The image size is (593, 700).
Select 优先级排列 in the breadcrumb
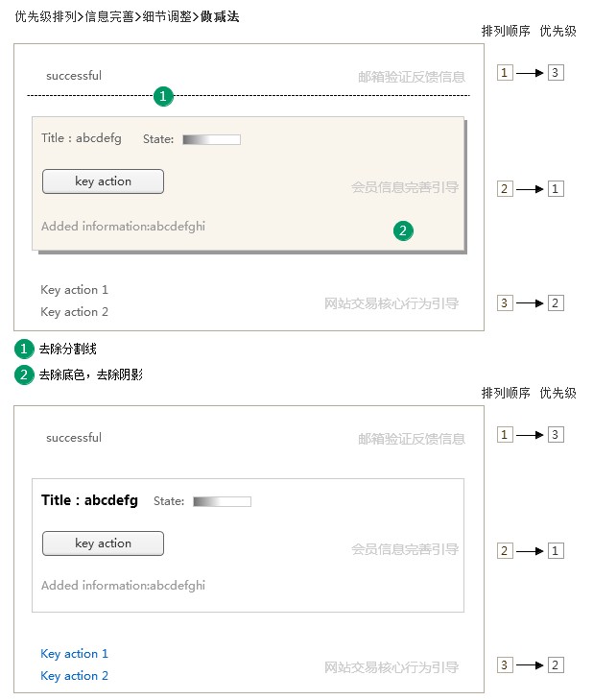tap(44, 16)
